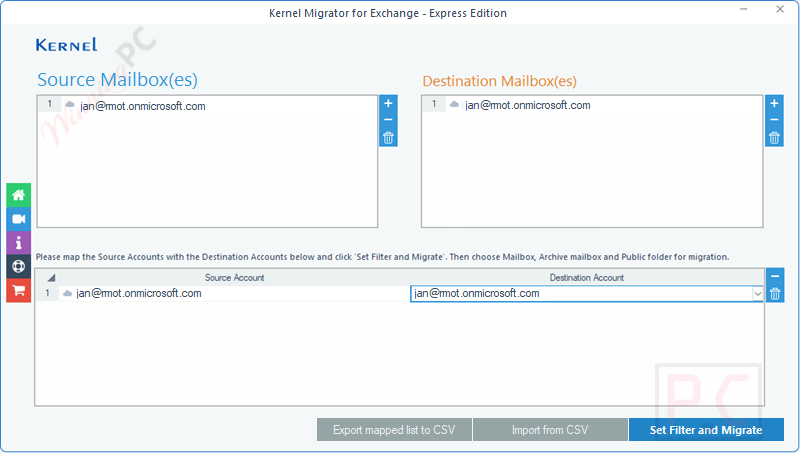Close the Kernel Migrator window

click(x=780, y=9)
